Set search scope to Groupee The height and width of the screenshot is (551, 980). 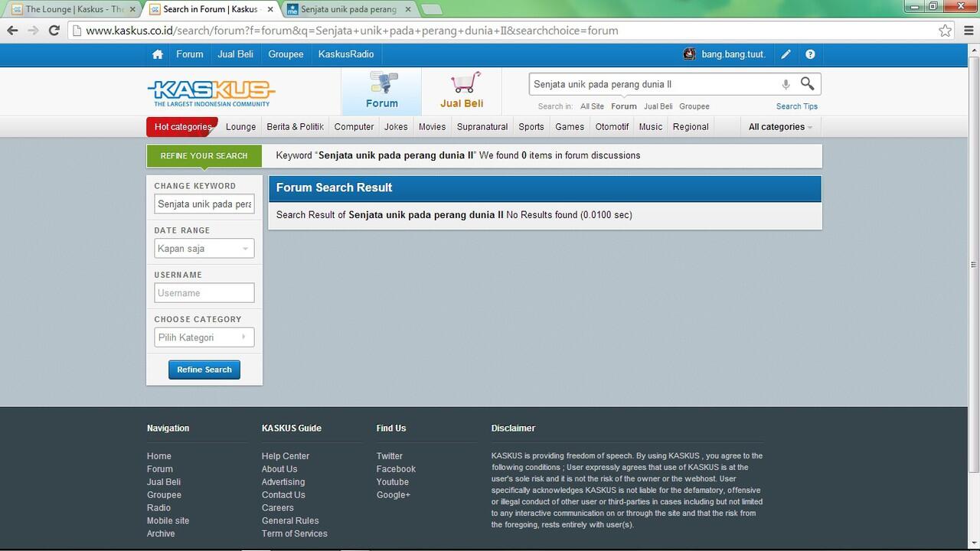[694, 106]
